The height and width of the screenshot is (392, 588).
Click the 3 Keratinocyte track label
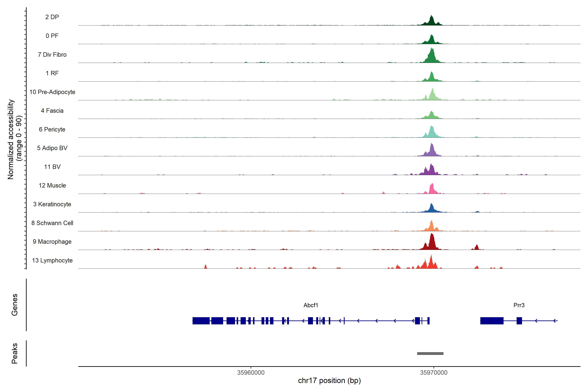tap(52, 204)
